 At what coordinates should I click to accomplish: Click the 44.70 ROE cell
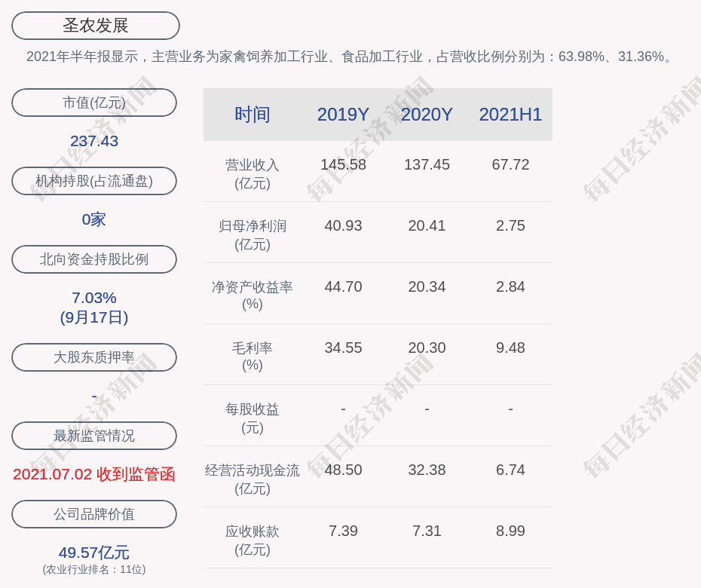[343, 286]
